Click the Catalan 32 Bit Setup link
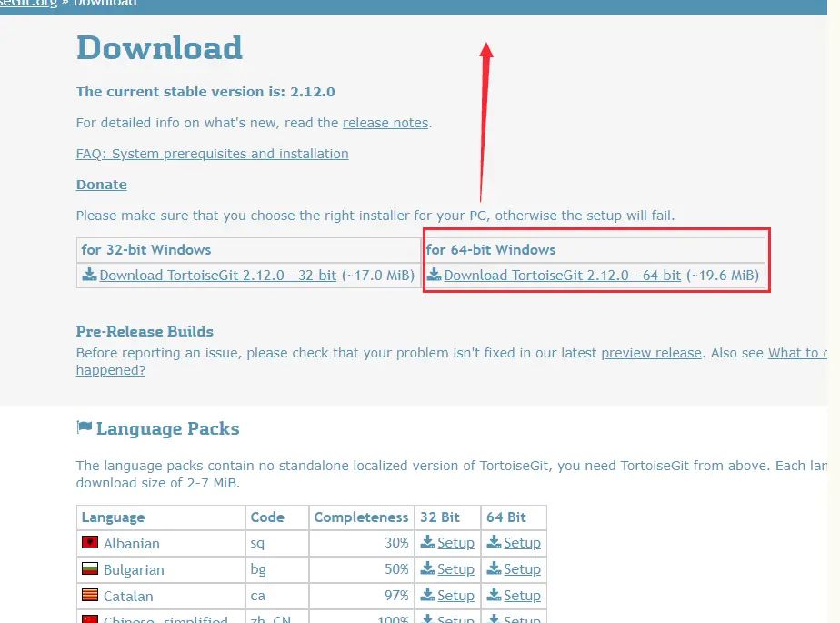The width and height of the screenshot is (840, 623). coord(455,596)
